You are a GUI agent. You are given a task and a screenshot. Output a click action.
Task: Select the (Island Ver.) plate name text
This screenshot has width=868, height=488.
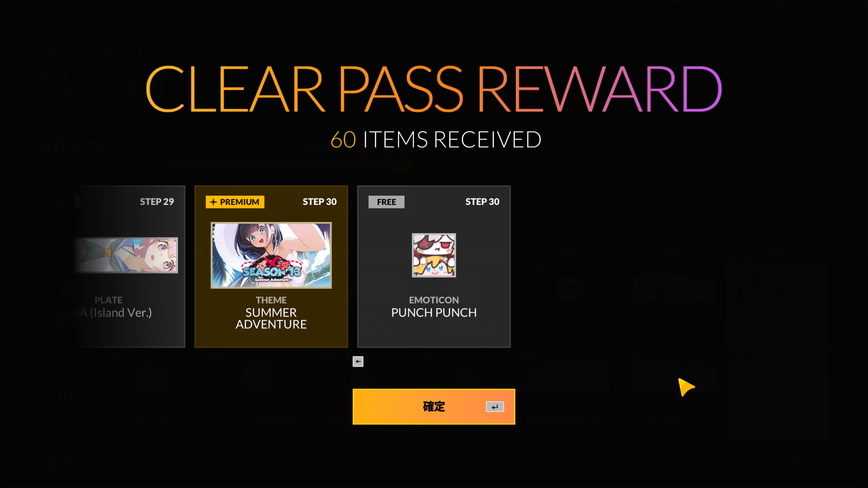coord(121,313)
